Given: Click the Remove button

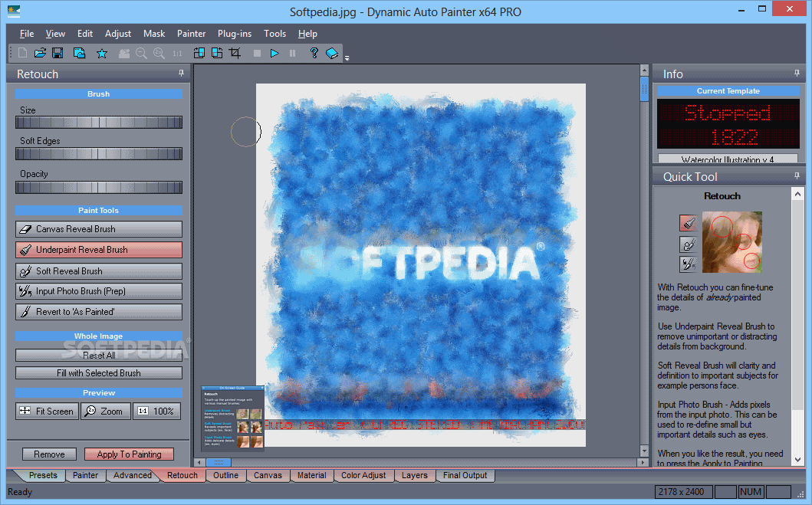Looking at the screenshot, I should [x=49, y=454].
